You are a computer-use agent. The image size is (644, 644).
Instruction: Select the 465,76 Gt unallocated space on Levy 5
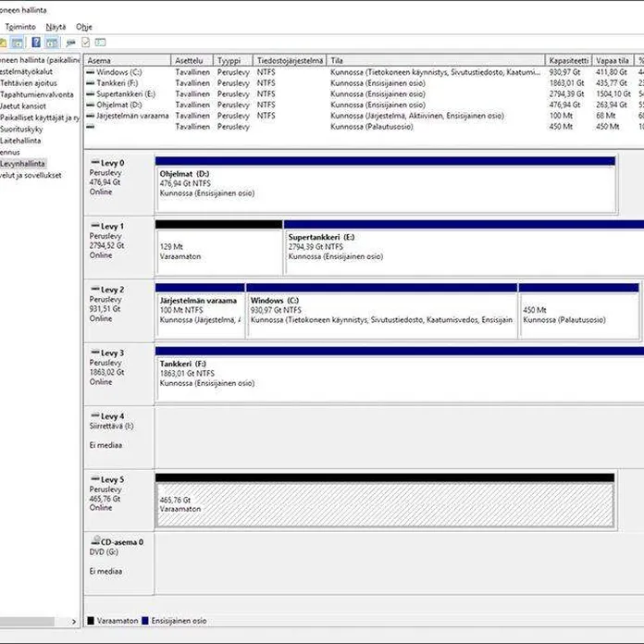[x=385, y=506]
